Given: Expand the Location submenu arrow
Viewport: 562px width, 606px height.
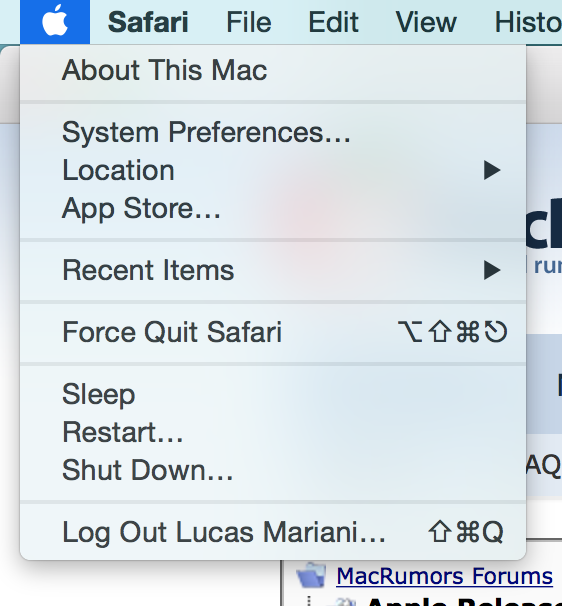Looking at the screenshot, I should 492,170.
